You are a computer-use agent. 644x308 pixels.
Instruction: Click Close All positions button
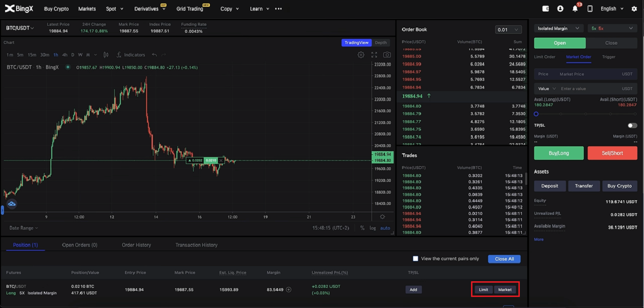point(504,259)
